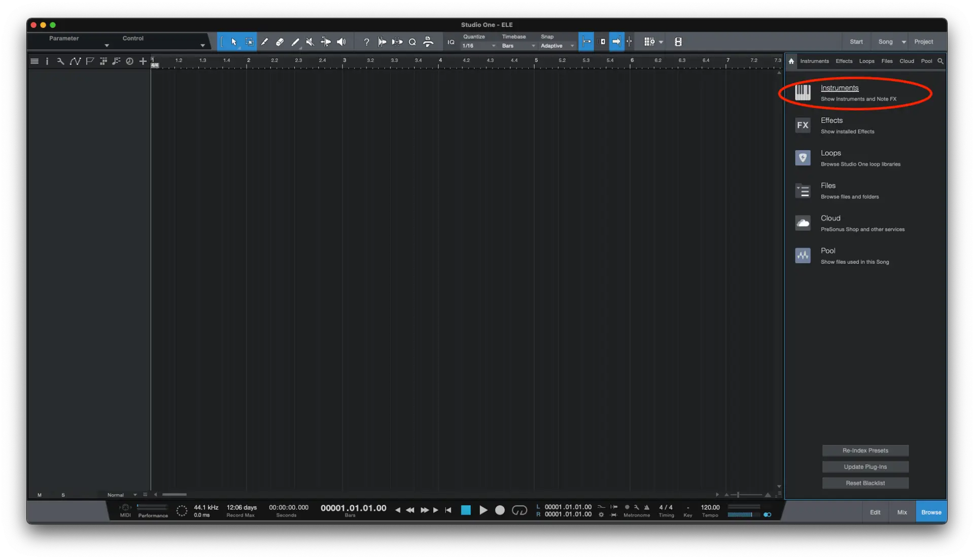Select the Arrow tool

pos(233,42)
